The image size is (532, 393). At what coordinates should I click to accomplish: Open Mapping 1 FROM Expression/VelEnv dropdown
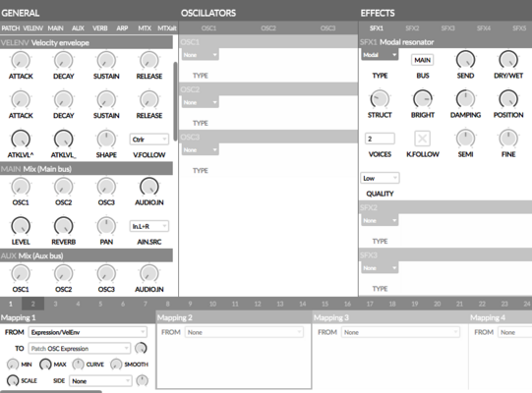point(88,332)
